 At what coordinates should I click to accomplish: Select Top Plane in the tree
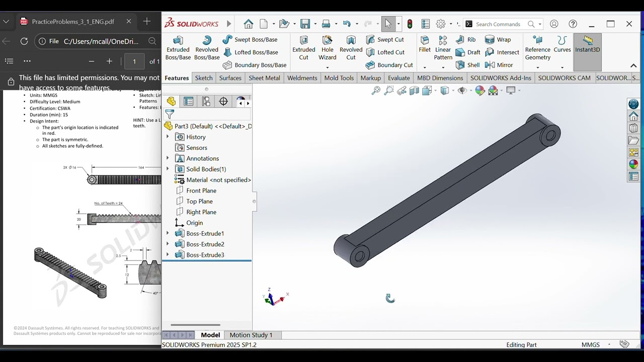click(199, 201)
